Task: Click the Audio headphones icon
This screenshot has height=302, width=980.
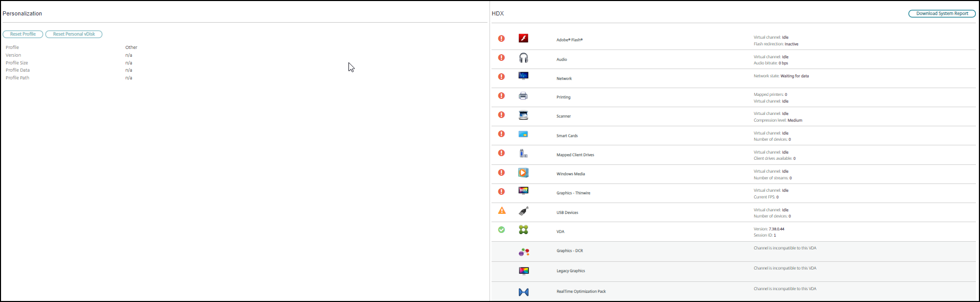Action: [523, 58]
